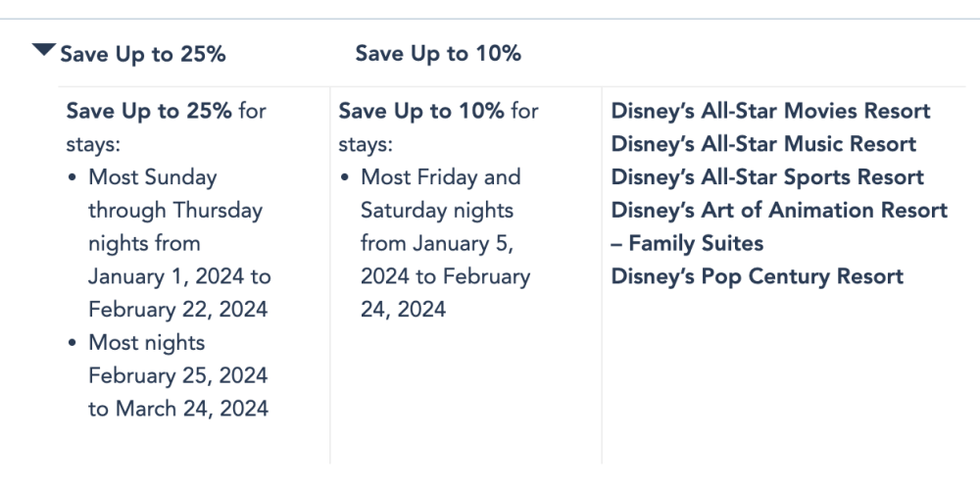Open Disney's All-Star Movies Resort link

tap(770, 111)
